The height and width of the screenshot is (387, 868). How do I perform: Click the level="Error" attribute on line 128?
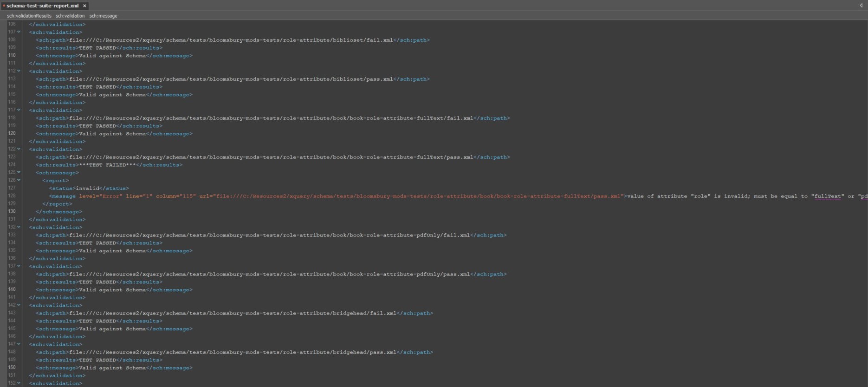coord(101,196)
